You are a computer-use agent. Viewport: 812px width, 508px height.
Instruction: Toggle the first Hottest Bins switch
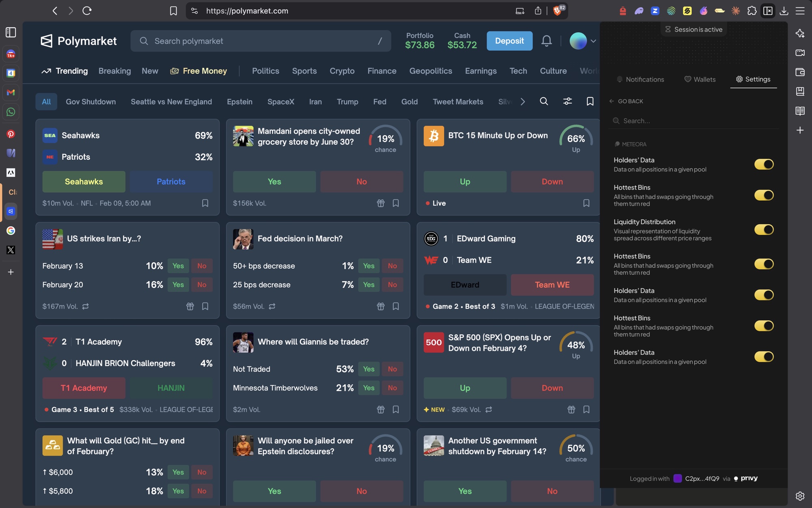point(764,195)
